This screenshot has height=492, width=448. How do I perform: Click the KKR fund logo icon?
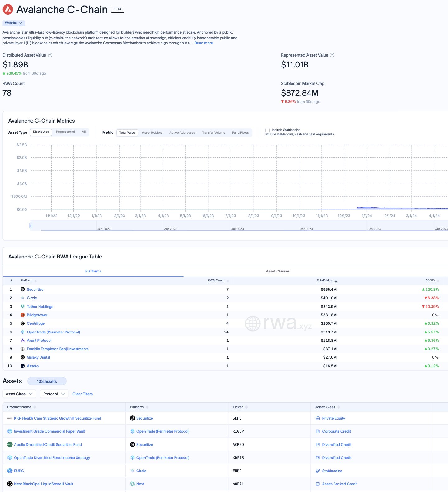click(10, 418)
